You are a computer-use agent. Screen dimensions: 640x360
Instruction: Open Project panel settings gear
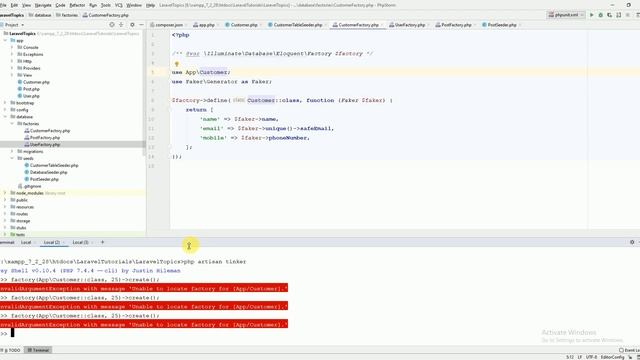132,25
